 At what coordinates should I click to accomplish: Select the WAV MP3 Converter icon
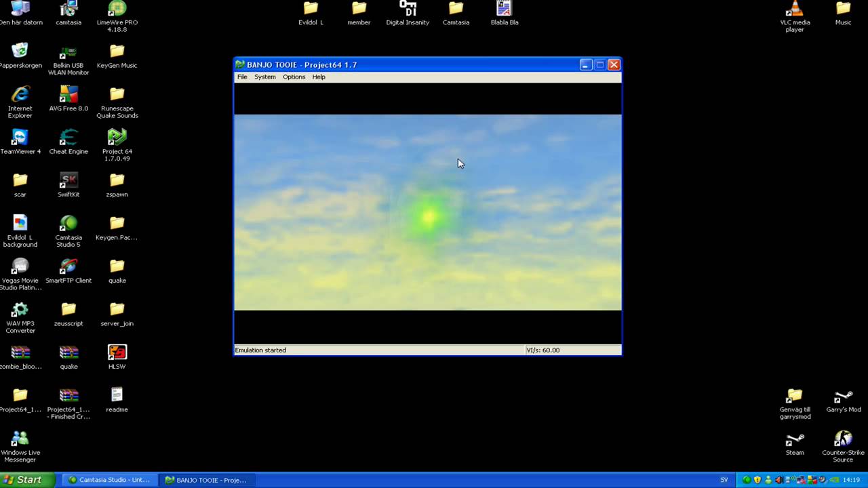[20, 317]
